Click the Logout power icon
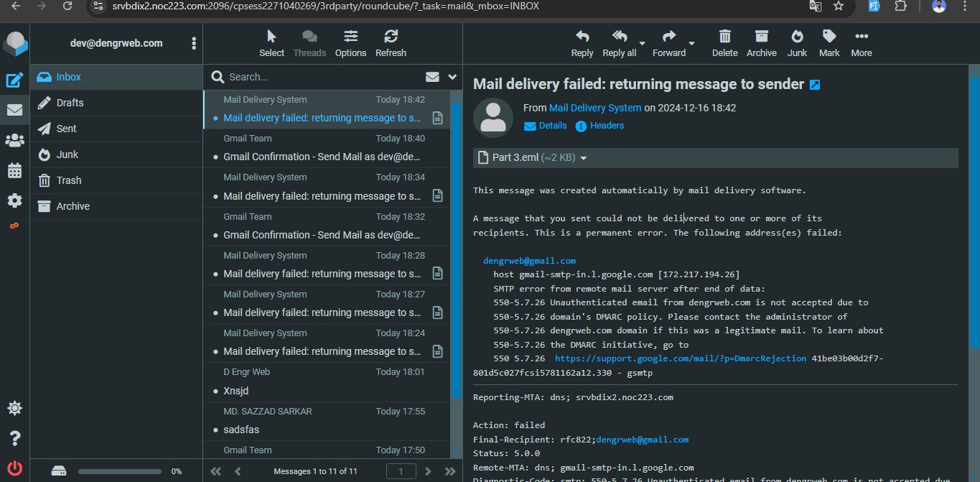Image resolution: width=980 pixels, height=482 pixels. pos(14,467)
